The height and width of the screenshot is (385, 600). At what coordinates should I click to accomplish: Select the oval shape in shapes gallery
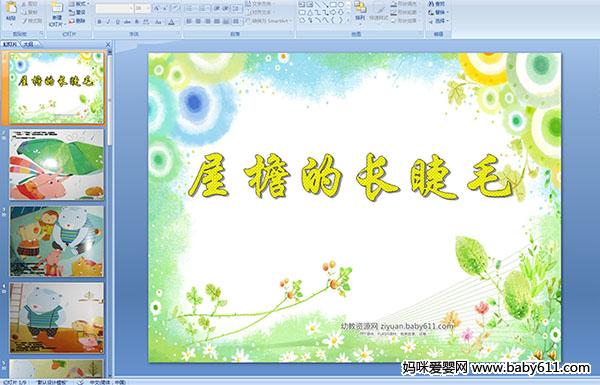click(x=341, y=5)
